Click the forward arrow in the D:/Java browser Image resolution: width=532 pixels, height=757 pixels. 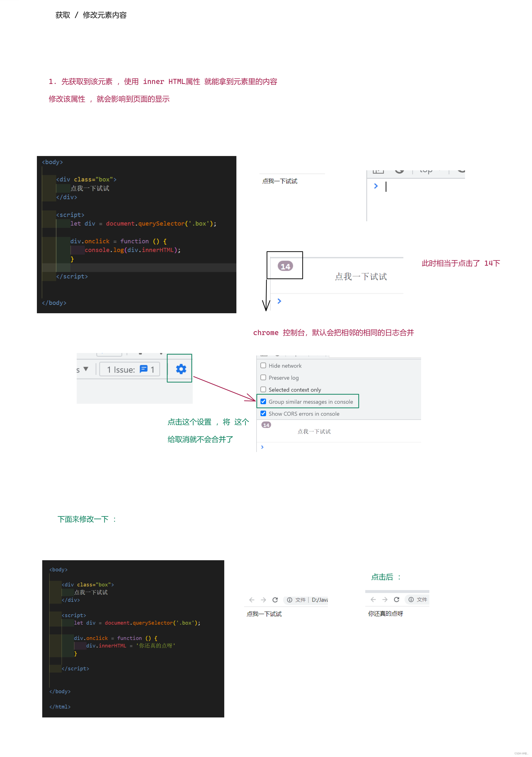(x=263, y=600)
